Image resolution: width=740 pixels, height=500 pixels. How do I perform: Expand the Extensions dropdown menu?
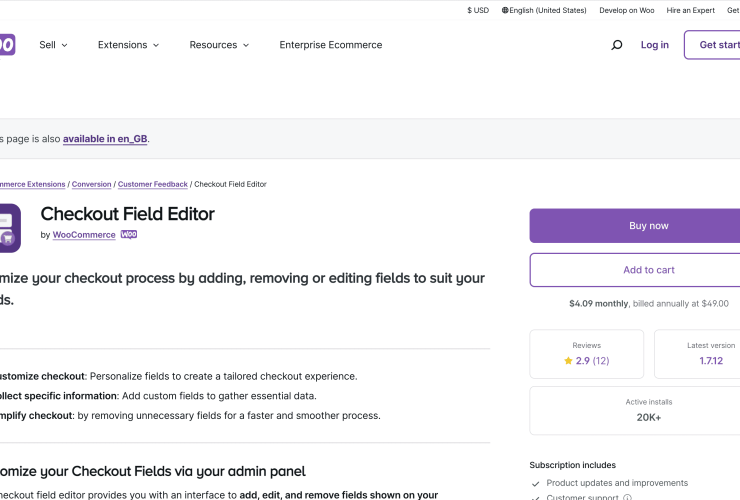[x=128, y=45]
